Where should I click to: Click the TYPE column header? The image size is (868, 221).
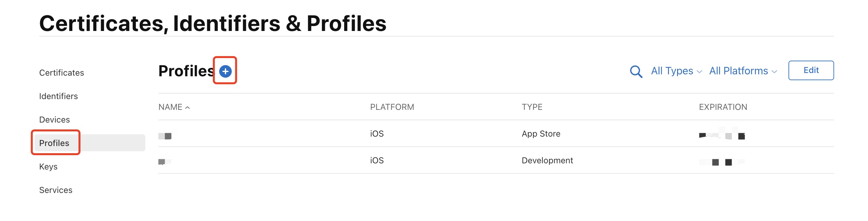coord(532,107)
